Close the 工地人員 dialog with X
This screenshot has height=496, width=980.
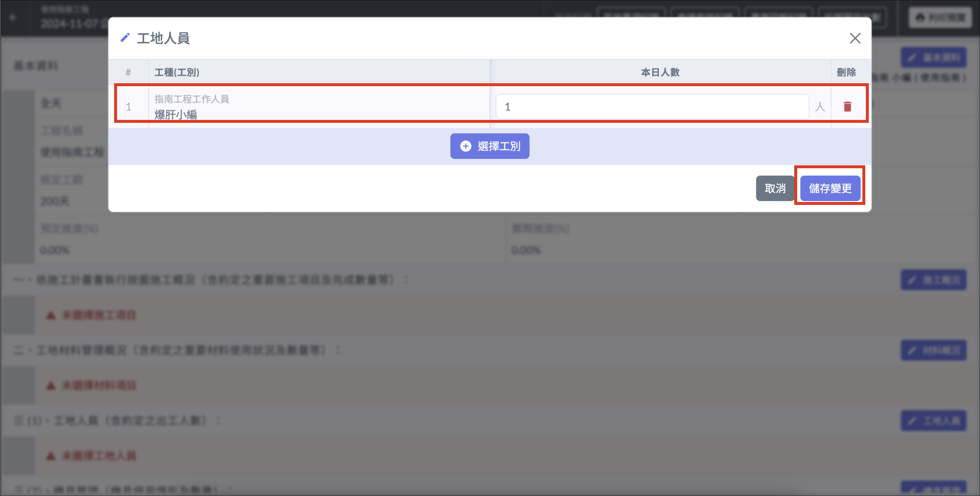coord(855,38)
